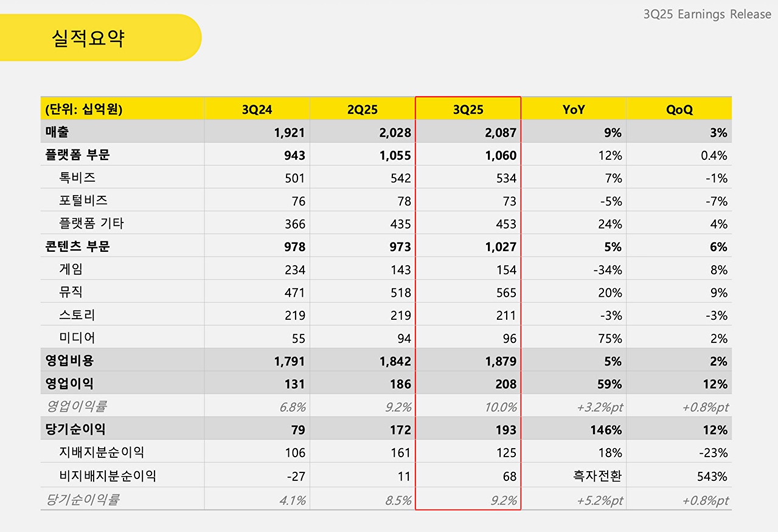Click the 3Q25 Earnings Release header text

tap(706, 14)
